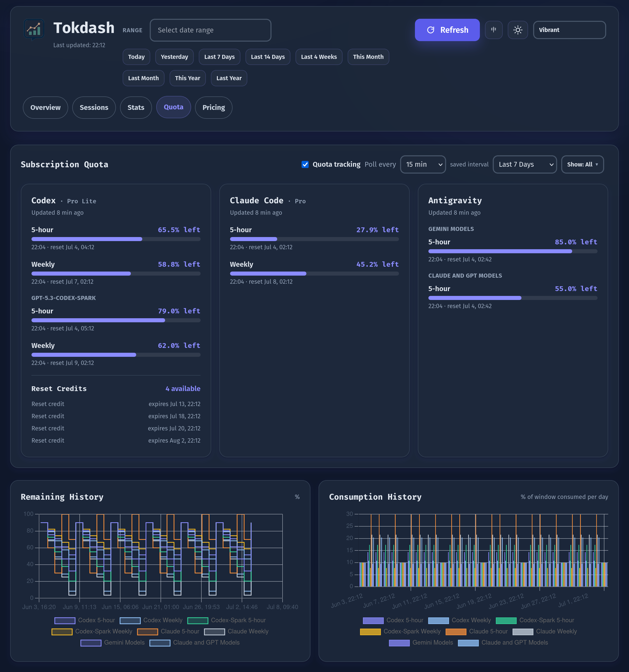
Task: Select the This Month preset
Action: (368, 57)
